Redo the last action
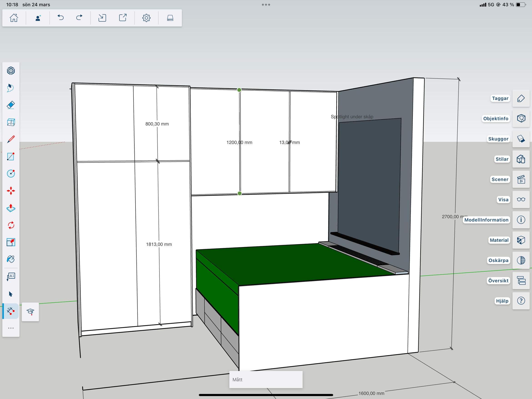Screen dimensions: 532x399 click(x=79, y=18)
